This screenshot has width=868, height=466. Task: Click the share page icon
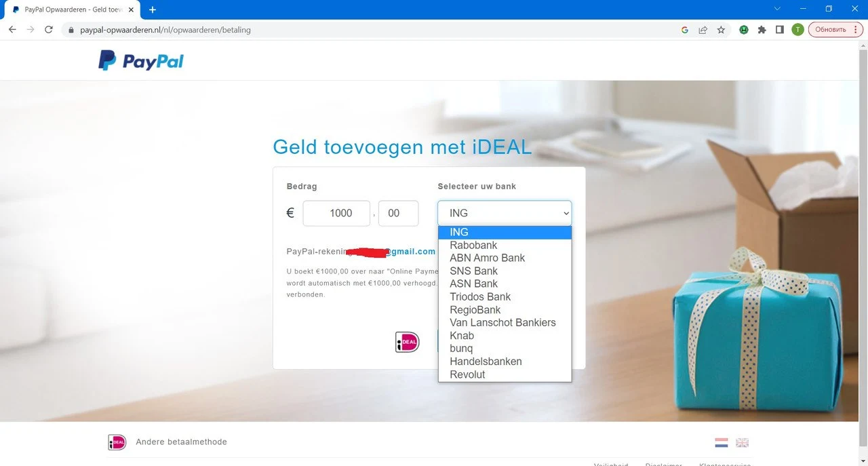[703, 30]
